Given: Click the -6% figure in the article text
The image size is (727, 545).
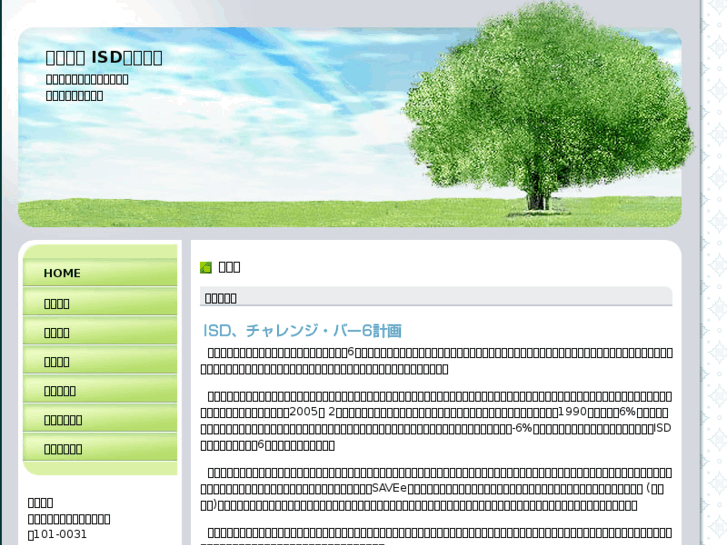Looking at the screenshot, I should (522, 428).
